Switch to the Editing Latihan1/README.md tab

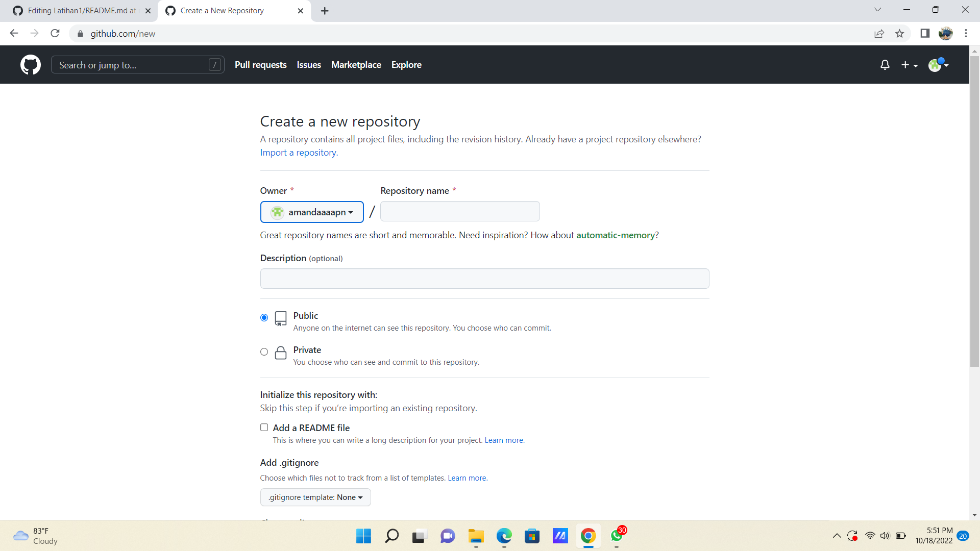click(77, 10)
